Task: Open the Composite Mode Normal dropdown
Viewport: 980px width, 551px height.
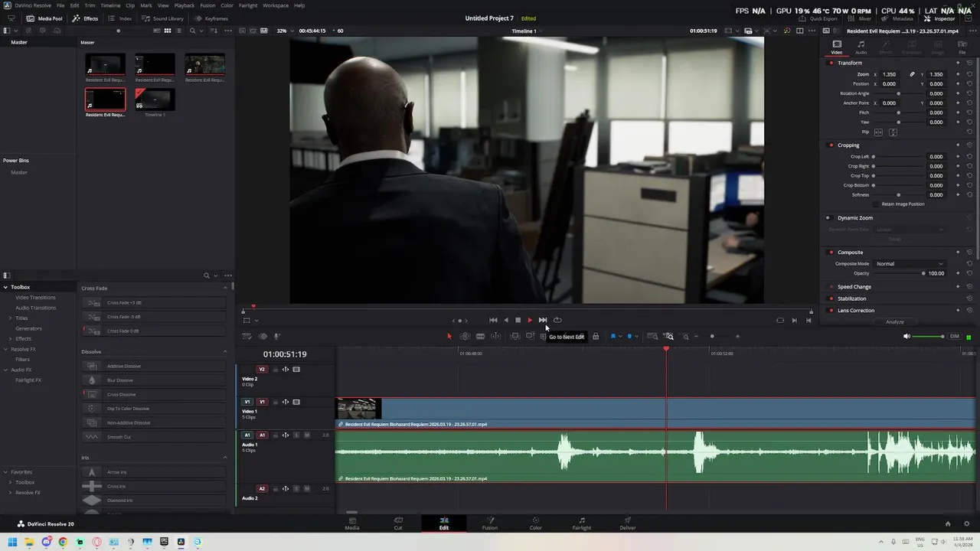Action: coord(910,263)
